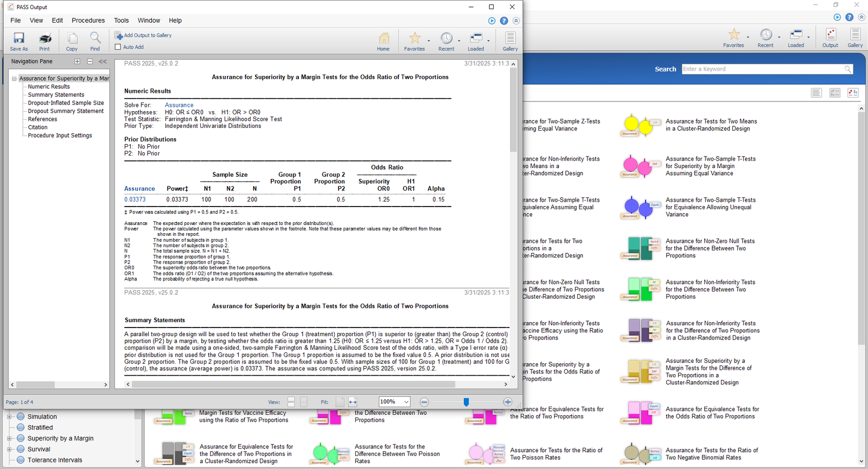Collapse the ribbon in PASS Output
The image size is (868, 469).
click(516, 21)
